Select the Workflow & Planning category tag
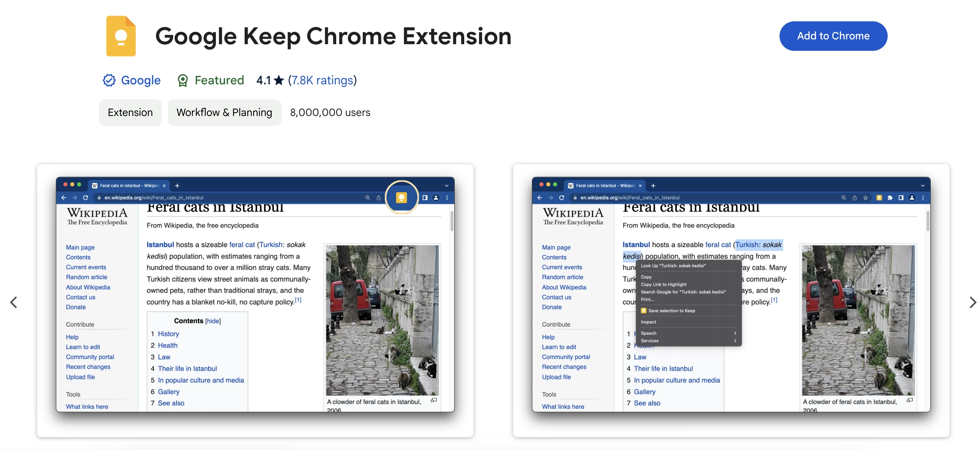This screenshot has width=980, height=450. click(x=224, y=113)
